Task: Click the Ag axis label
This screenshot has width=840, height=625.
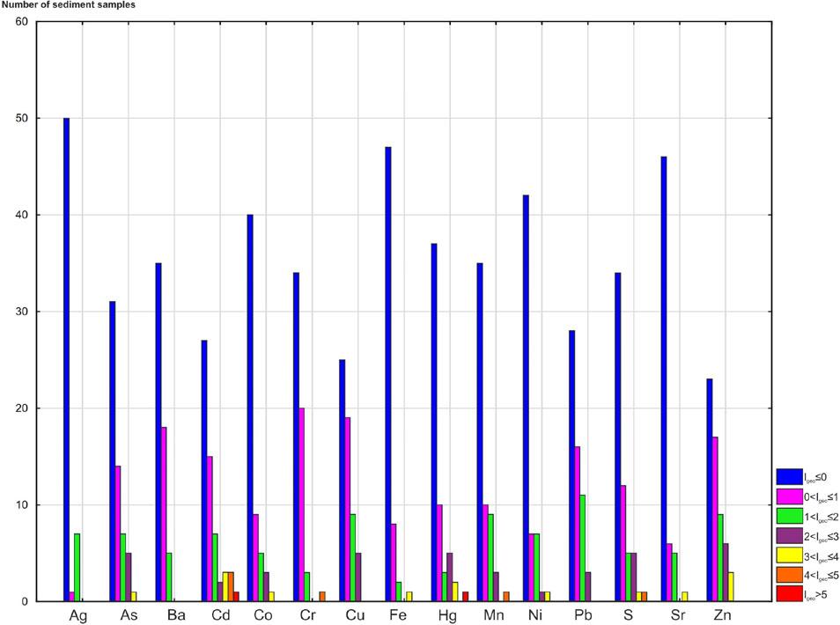Action: click(x=77, y=614)
